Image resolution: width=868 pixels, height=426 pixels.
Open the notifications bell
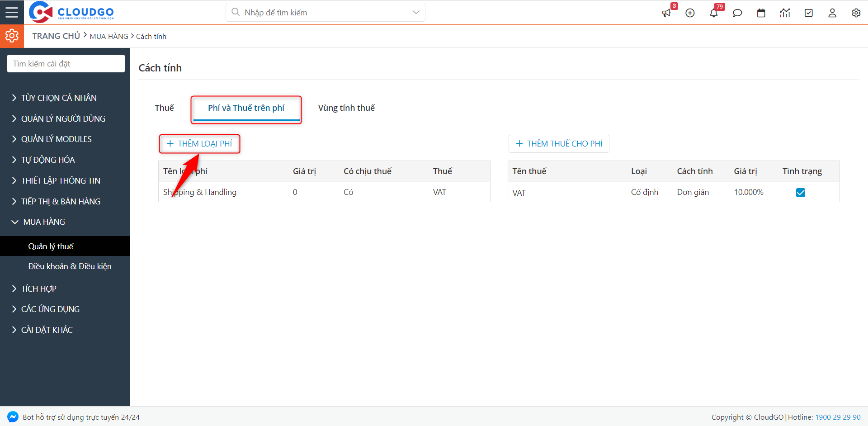713,13
